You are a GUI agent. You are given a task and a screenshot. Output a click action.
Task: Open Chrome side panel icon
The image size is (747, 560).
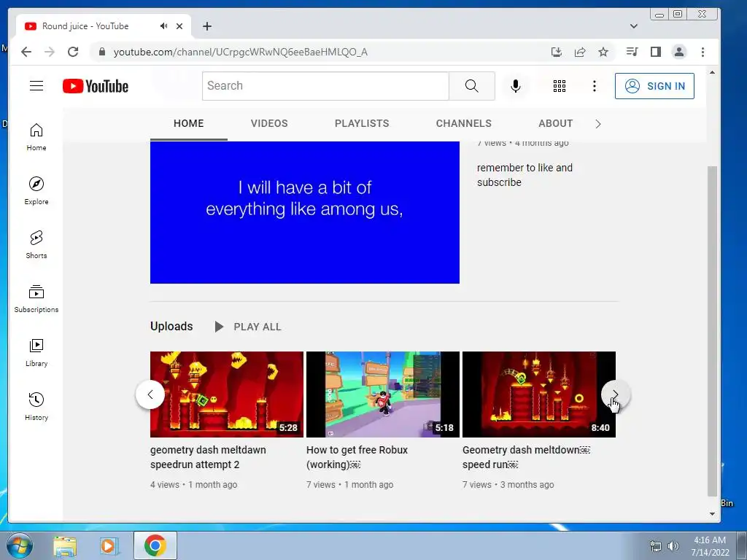[x=656, y=52]
